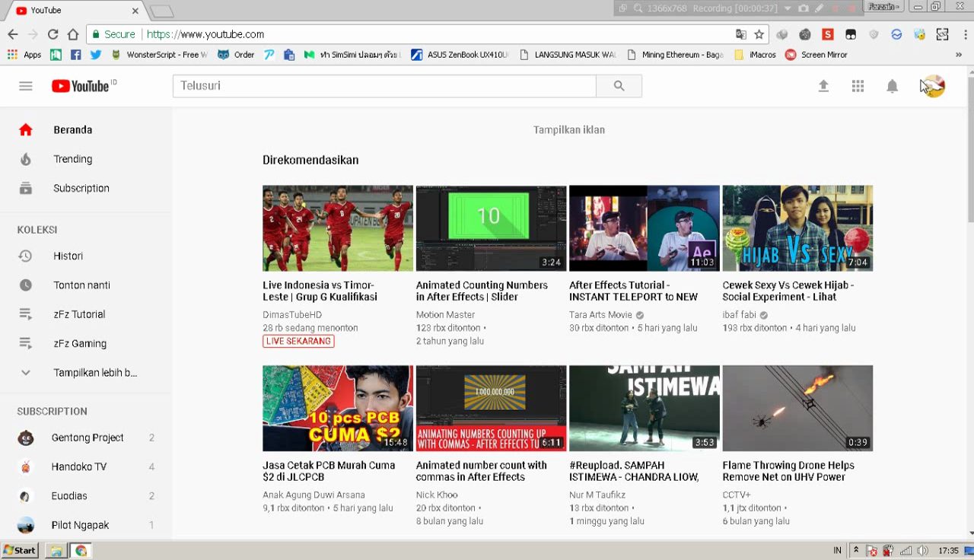Bookmark this page with star icon

[759, 34]
